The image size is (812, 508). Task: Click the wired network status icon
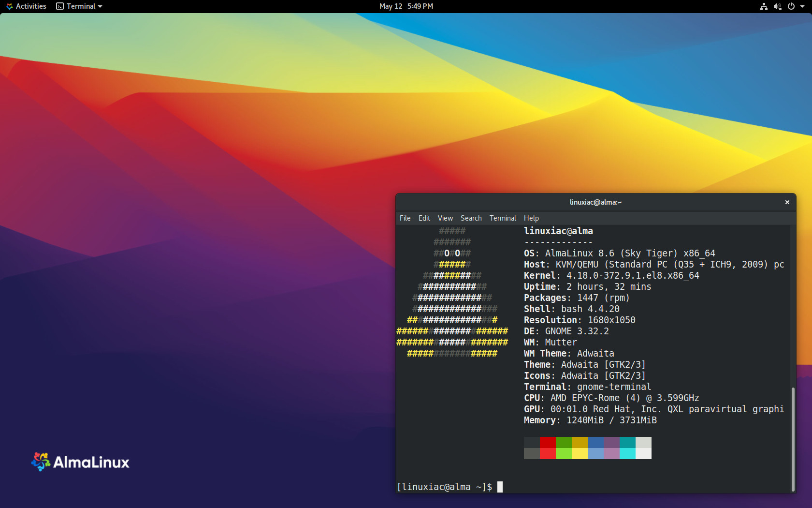click(x=764, y=6)
